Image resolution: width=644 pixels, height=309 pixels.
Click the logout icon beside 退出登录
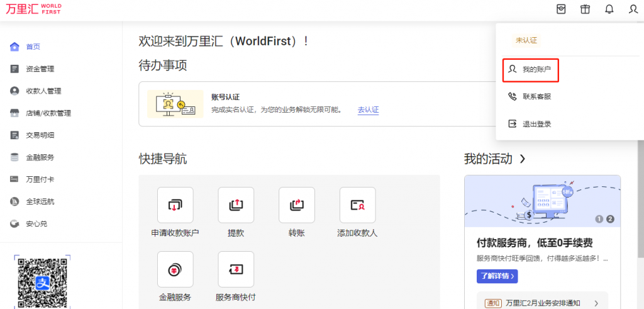(512, 124)
